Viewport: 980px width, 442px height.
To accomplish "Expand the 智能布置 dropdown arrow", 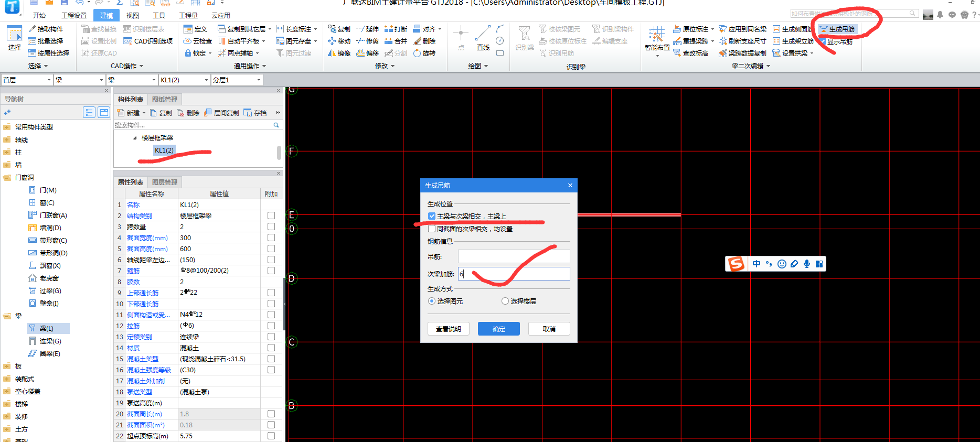I will click(x=657, y=55).
